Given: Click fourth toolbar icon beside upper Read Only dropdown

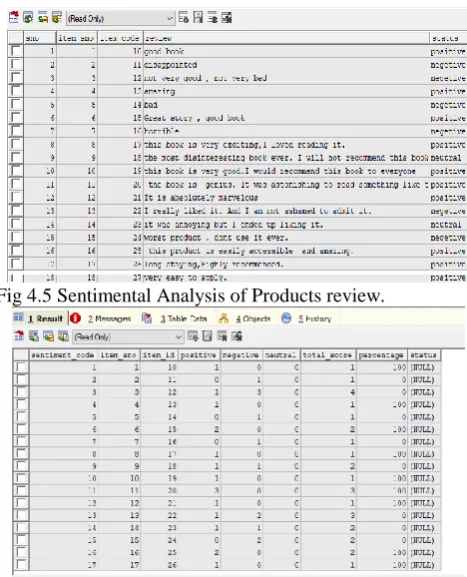Looking at the screenshot, I should tap(57, 17).
